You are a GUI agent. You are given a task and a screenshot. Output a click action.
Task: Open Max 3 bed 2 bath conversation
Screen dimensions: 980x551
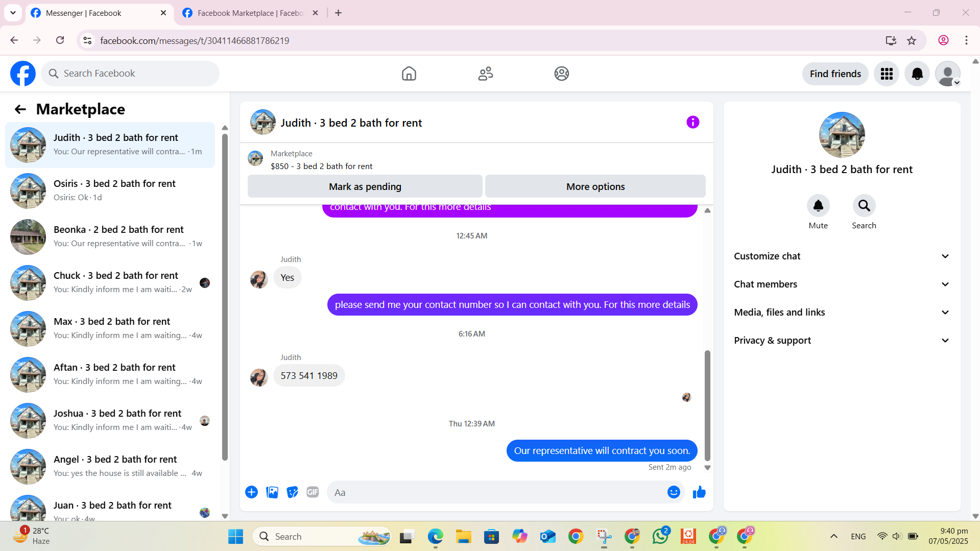pos(110,329)
